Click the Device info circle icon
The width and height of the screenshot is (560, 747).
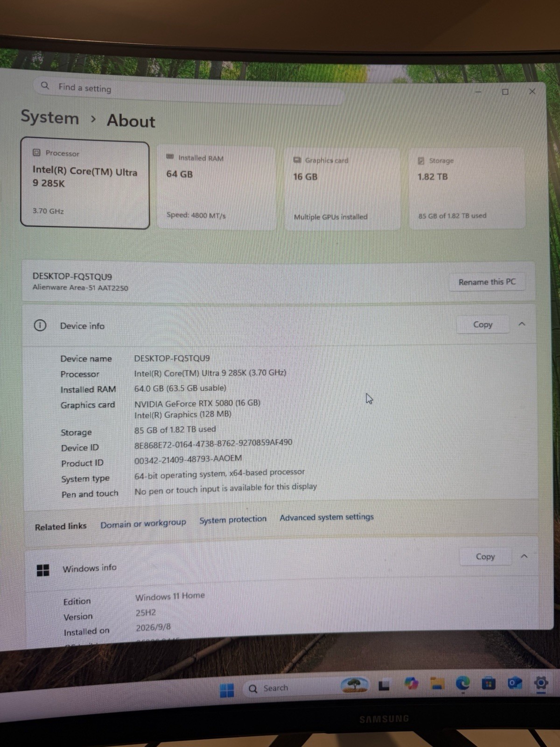point(40,325)
